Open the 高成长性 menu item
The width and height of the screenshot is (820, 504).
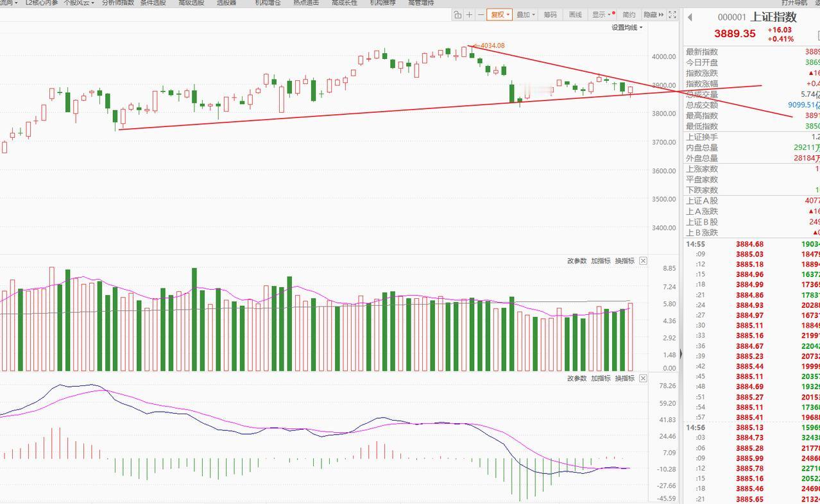point(345,3)
